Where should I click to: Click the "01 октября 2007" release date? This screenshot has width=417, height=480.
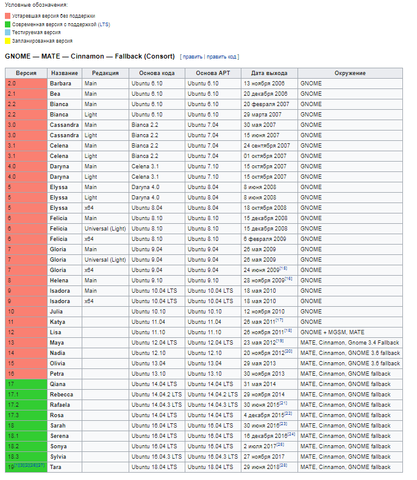265,156
